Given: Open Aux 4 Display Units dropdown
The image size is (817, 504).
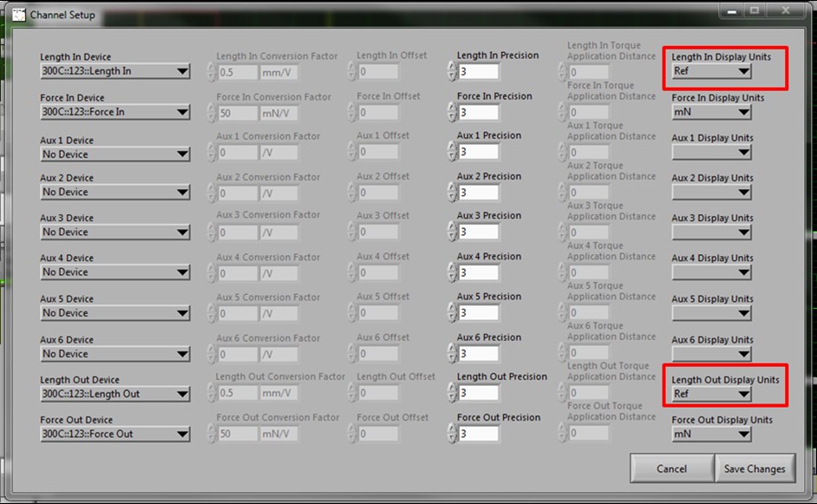Looking at the screenshot, I should [711, 272].
